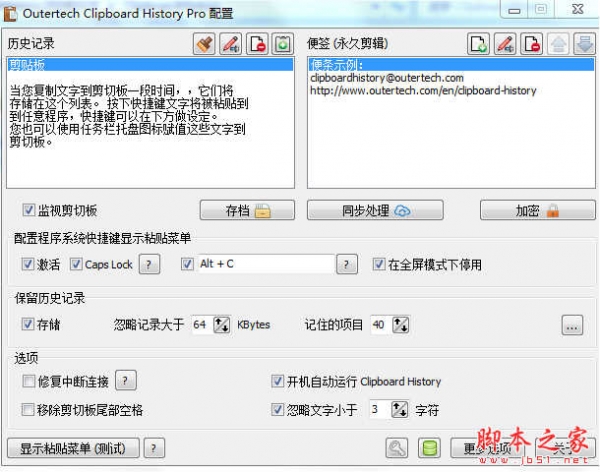The height and width of the screenshot is (472, 600).
Task: Toggle the checkbox before Alt + C hotkey
Action: tap(187, 264)
